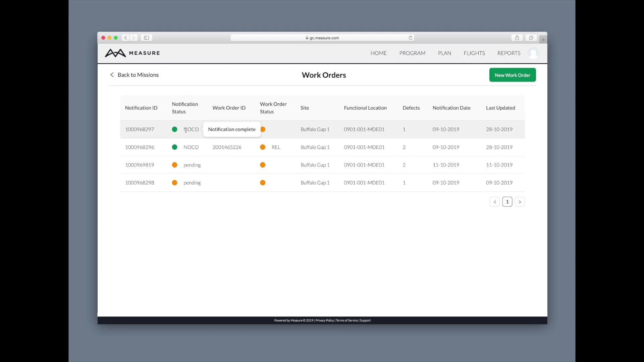Click orange status dot for 1000969819

174,165
